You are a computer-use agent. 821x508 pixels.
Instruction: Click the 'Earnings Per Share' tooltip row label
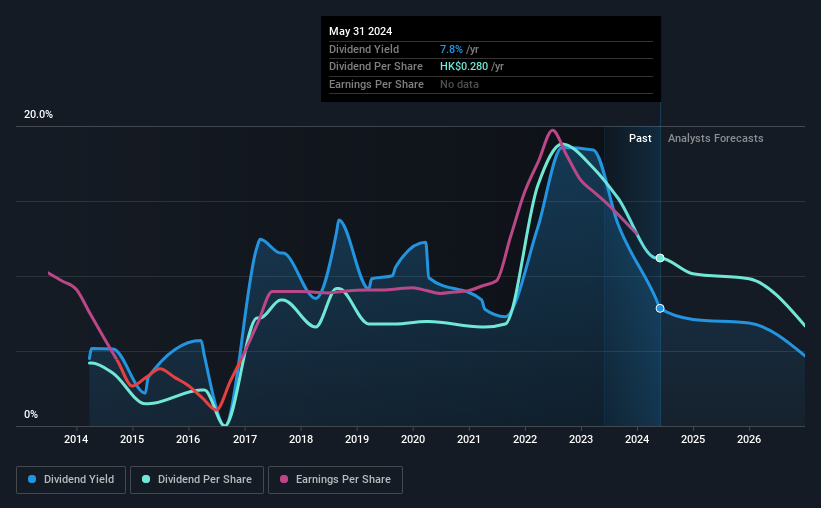coord(376,84)
